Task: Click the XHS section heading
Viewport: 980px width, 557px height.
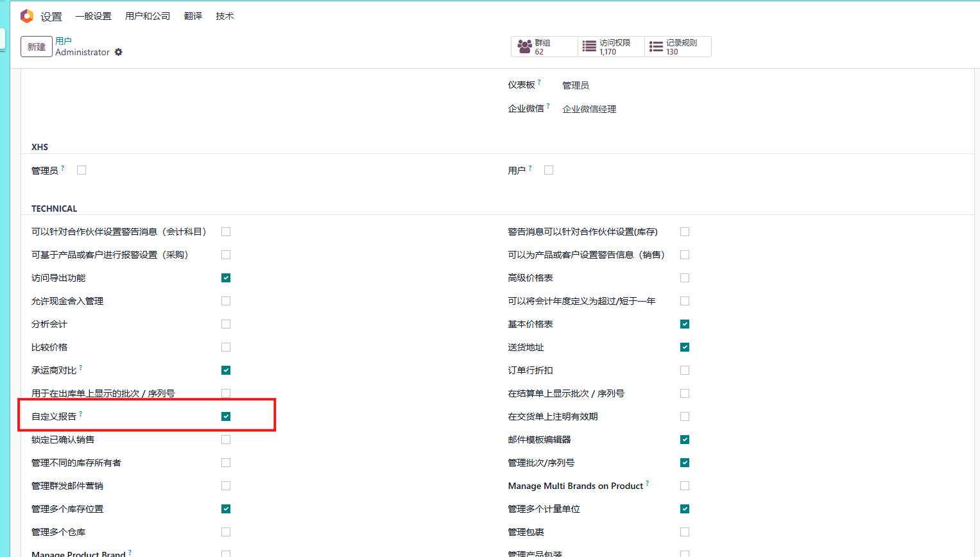Action: tap(40, 147)
